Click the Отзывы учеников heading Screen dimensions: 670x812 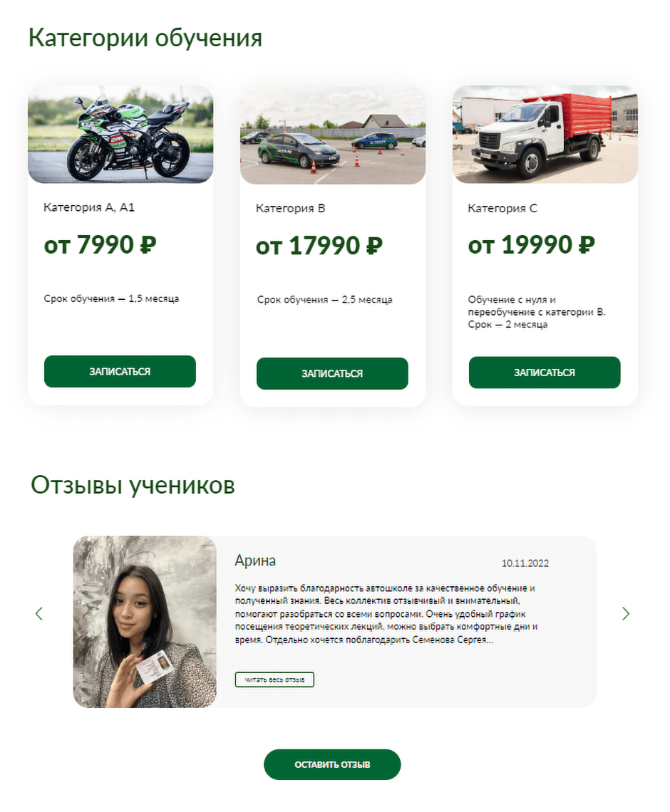pos(133,485)
